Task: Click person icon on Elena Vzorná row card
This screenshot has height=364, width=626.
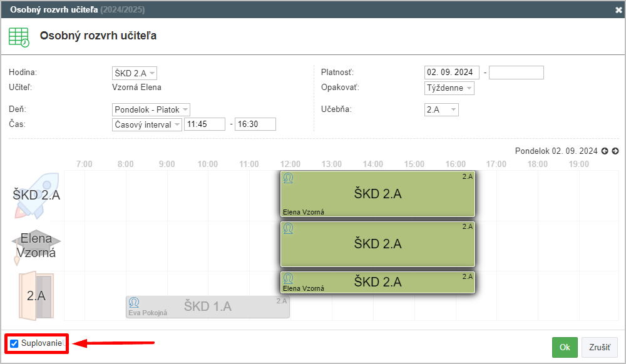Action: pos(288,228)
